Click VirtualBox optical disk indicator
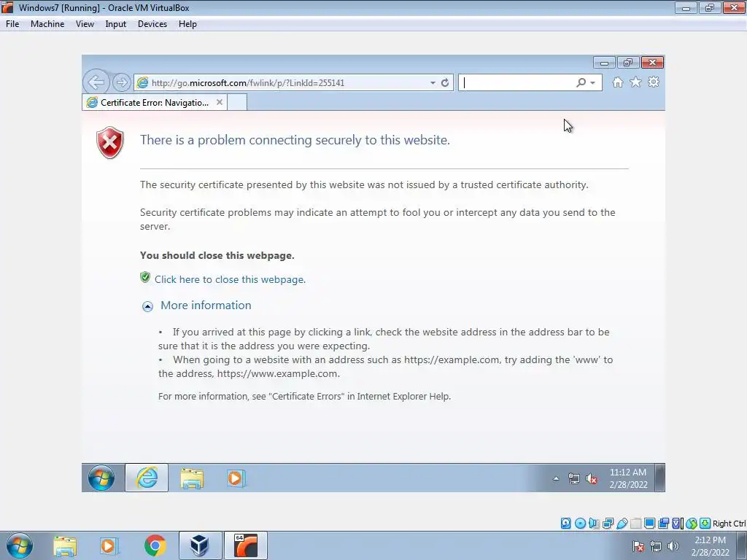Image resolution: width=747 pixels, height=560 pixels. tap(580, 524)
